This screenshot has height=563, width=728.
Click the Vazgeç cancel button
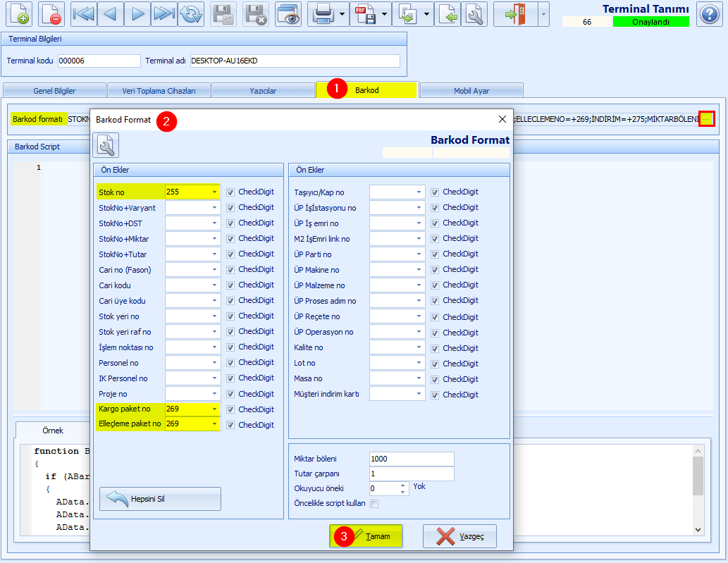[459, 536]
